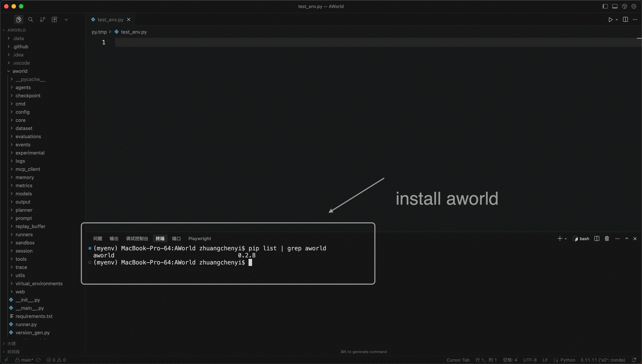This screenshot has height=364, width=642.
Task: Expand the agents folder
Action: pyautogui.click(x=23, y=88)
